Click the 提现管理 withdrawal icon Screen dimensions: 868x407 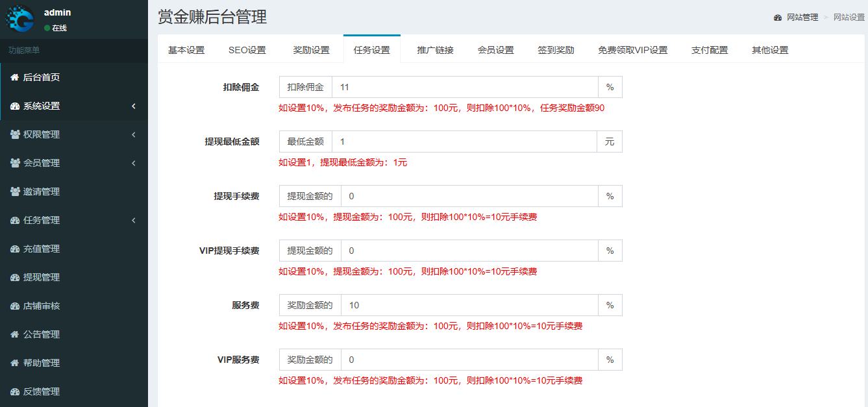tap(14, 277)
